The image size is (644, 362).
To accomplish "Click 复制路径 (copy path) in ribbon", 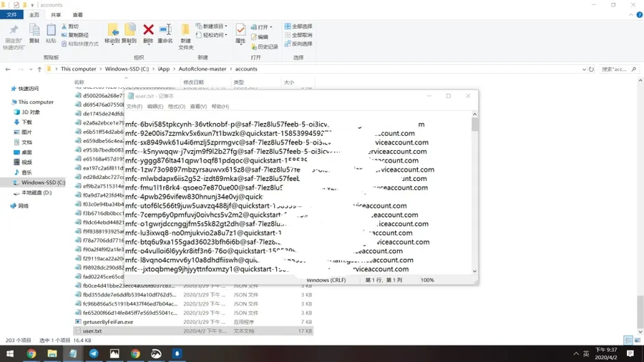I will tap(77, 35).
